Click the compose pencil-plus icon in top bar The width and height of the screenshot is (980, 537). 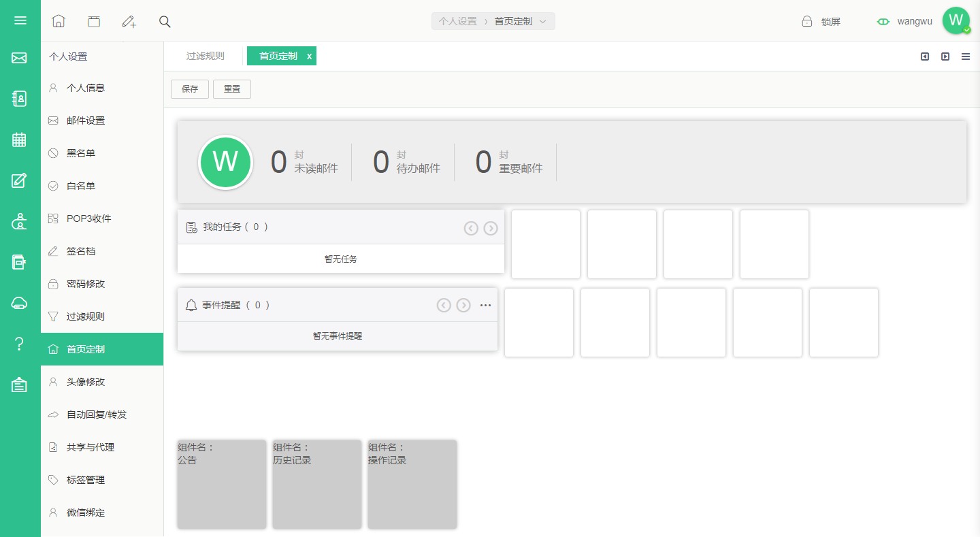pyautogui.click(x=129, y=21)
